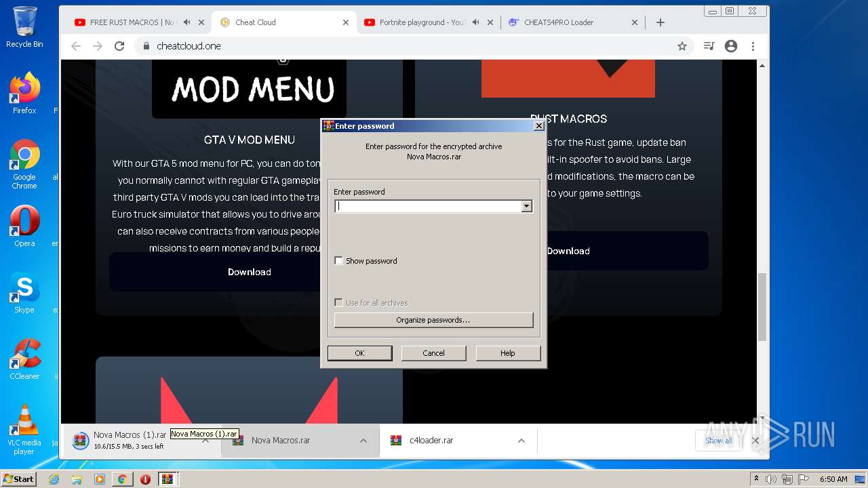Open the Windows Start menu
This screenshot has height=488, width=868.
pyautogui.click(x=19, y=479)
